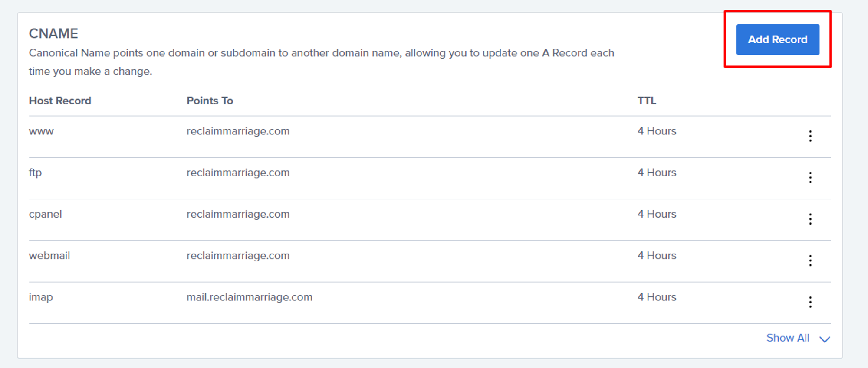Open the three-dot menu for ftp record
Screen dimensions: 868x368
tap(810, 177)
